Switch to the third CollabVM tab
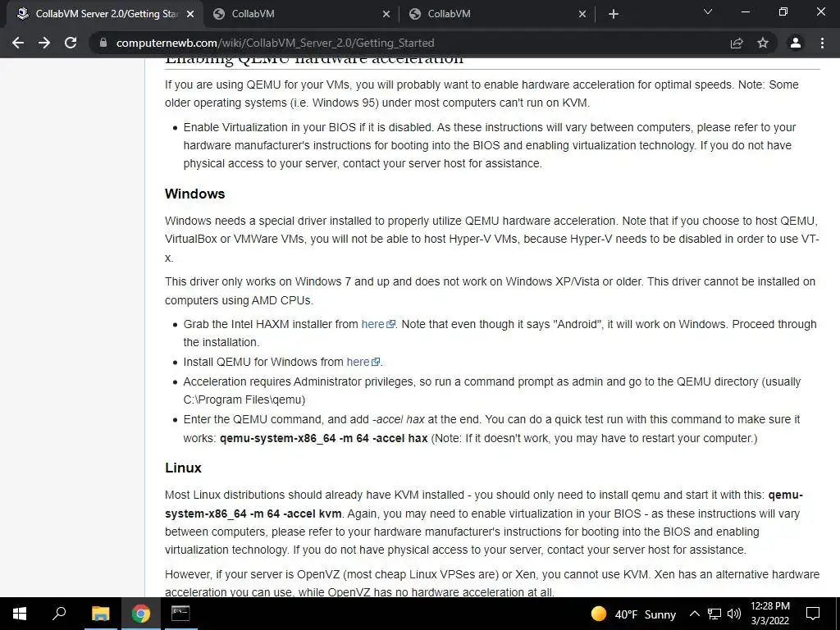 tap(496, 14)
